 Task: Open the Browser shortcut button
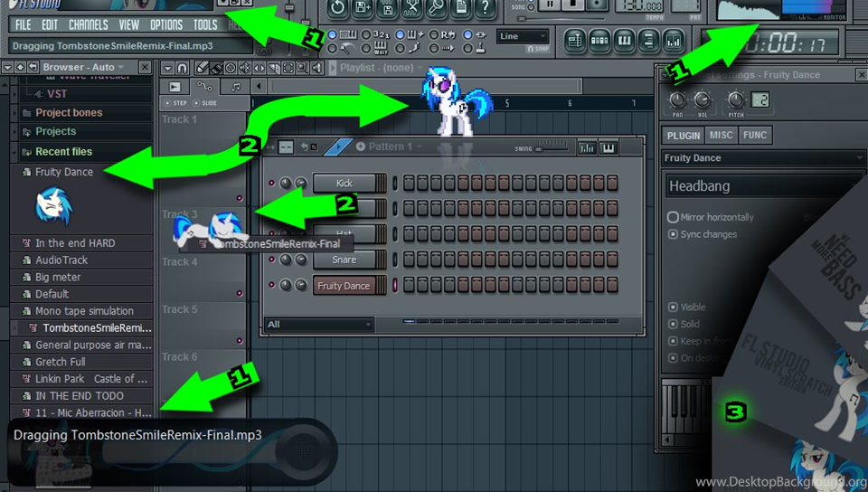pyautogui.click(x=648, y=41)
